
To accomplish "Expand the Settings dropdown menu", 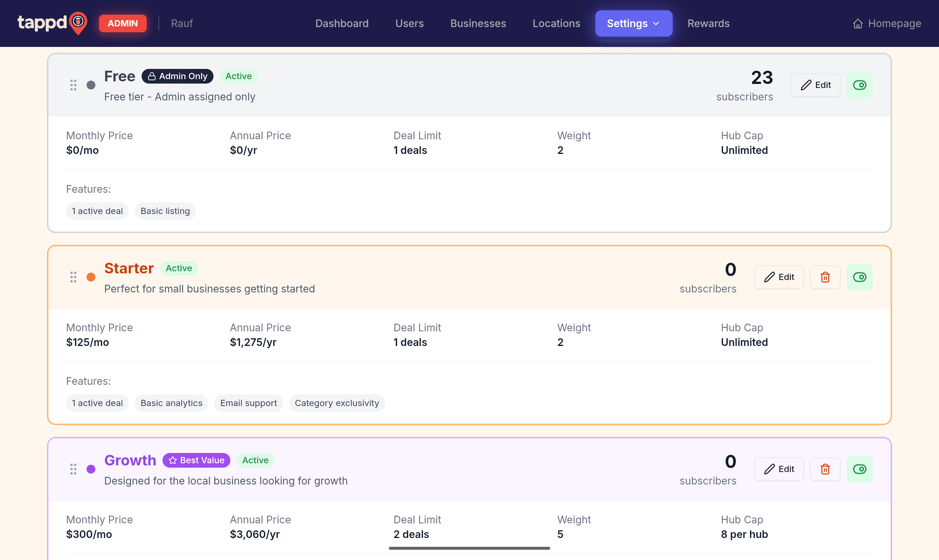I will (x=633, y=23).
